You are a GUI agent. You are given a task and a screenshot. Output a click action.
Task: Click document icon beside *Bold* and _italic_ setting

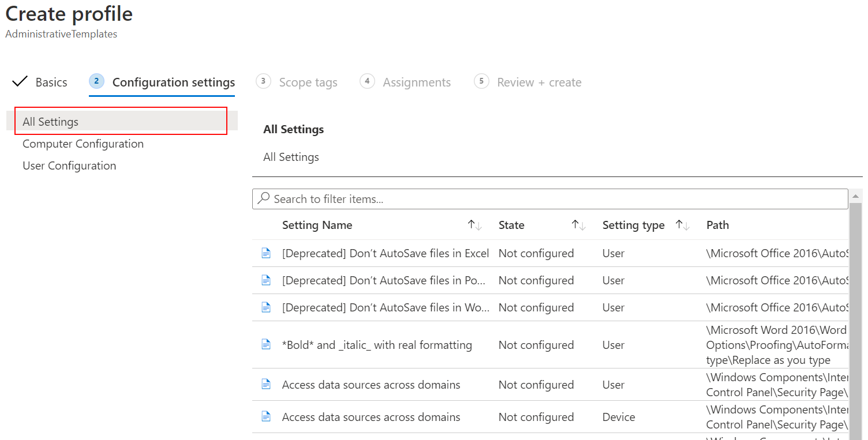pos(266,345)
